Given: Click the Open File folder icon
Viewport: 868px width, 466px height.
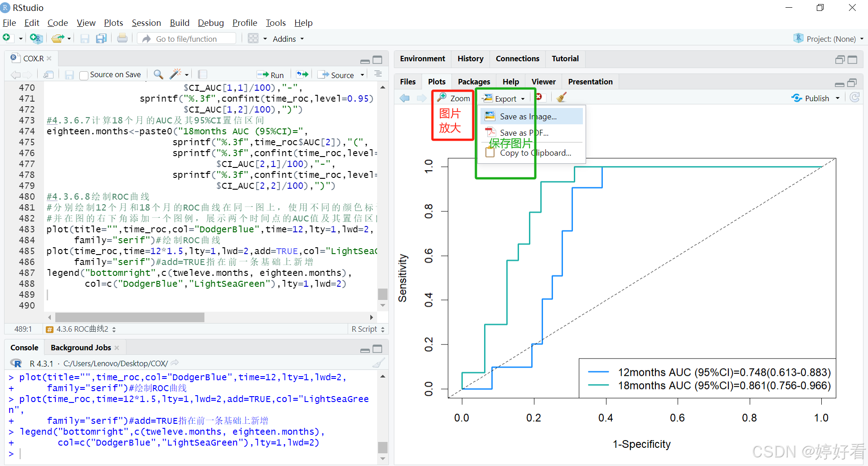Looking at the screenshot, I should point(58,39).
